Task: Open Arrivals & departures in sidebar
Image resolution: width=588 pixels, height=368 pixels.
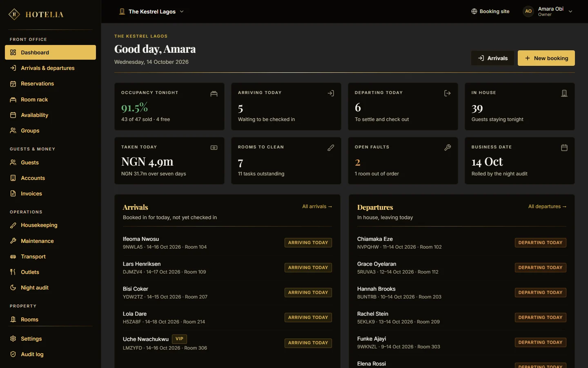Action: pyautogui.click(x=50, y=68)
